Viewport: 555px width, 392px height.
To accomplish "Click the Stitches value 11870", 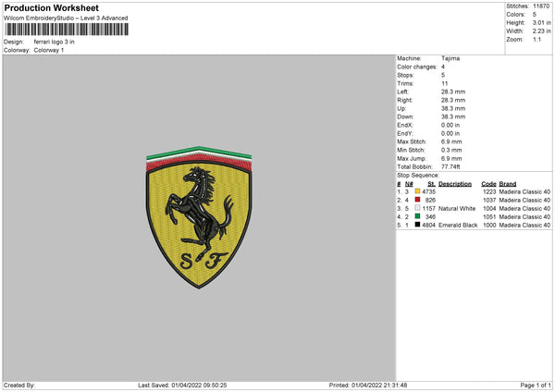I will 541,6.
